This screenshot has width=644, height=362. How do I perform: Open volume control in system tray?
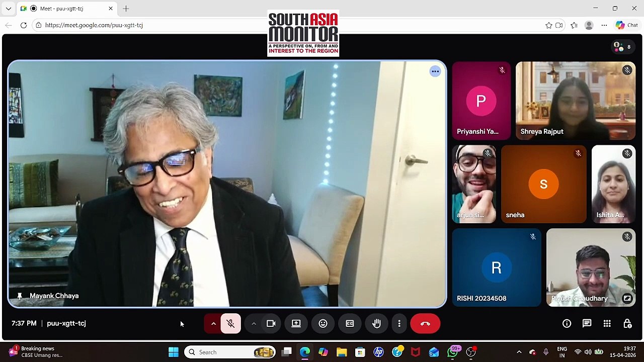coord(588,352)
